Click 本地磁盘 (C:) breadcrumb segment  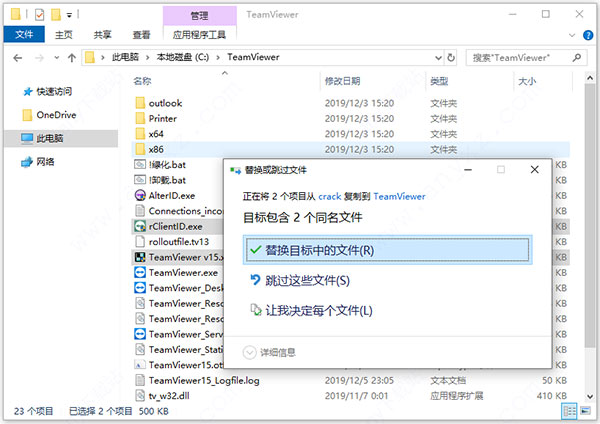pos(183,57)
